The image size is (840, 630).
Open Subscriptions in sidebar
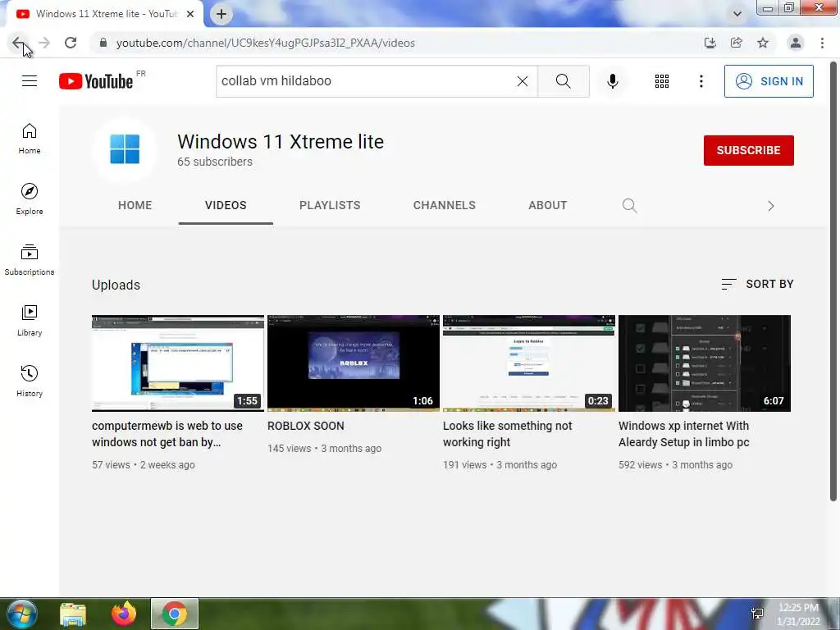tap(30, 260)
